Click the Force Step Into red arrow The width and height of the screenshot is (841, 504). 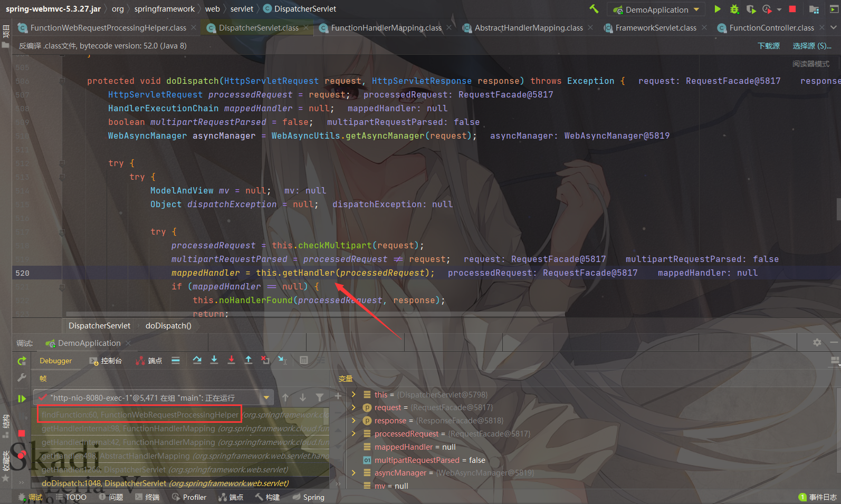coord(231,360)
